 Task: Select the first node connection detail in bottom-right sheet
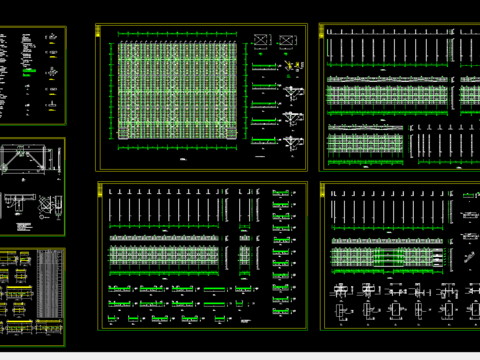(x=340, y=291)
